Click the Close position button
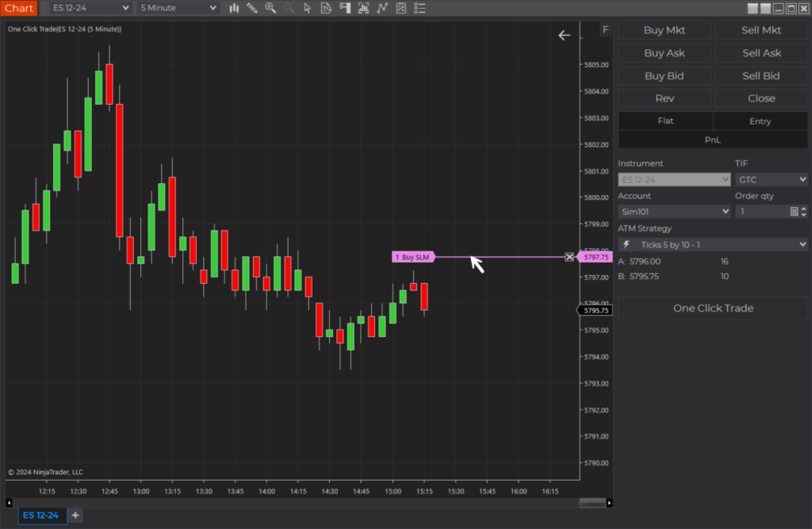 click(760, 98)
